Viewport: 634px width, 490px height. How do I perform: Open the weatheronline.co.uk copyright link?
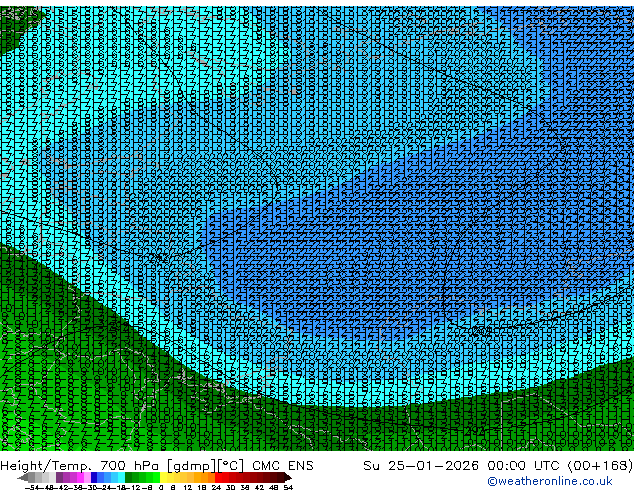click(549, 481)
